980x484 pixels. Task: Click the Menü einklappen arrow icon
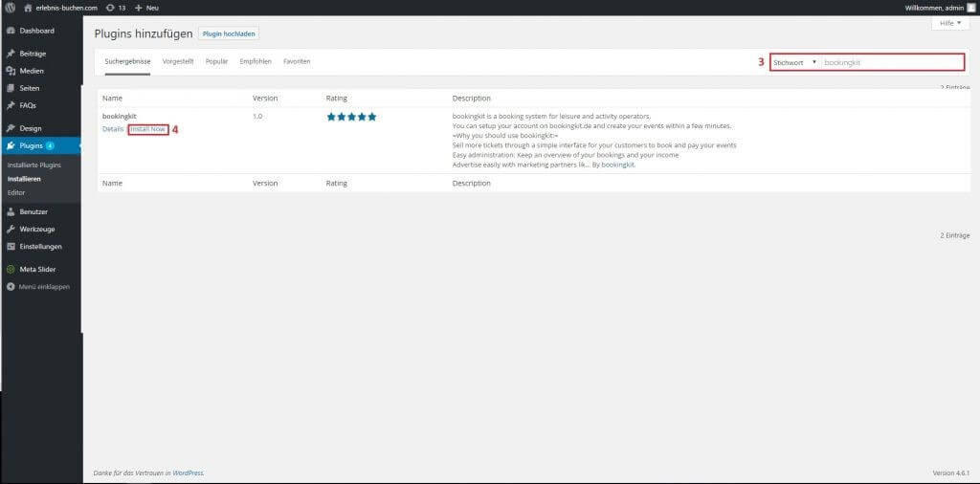point(11,287)
